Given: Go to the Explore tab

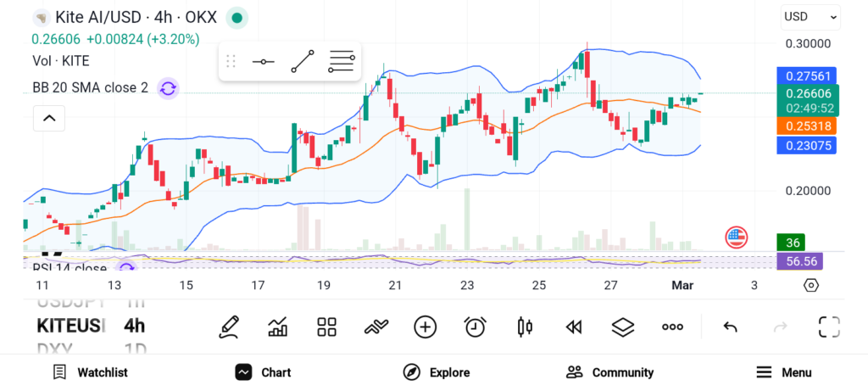Looking at the screenshot, I should click(437, 372).
